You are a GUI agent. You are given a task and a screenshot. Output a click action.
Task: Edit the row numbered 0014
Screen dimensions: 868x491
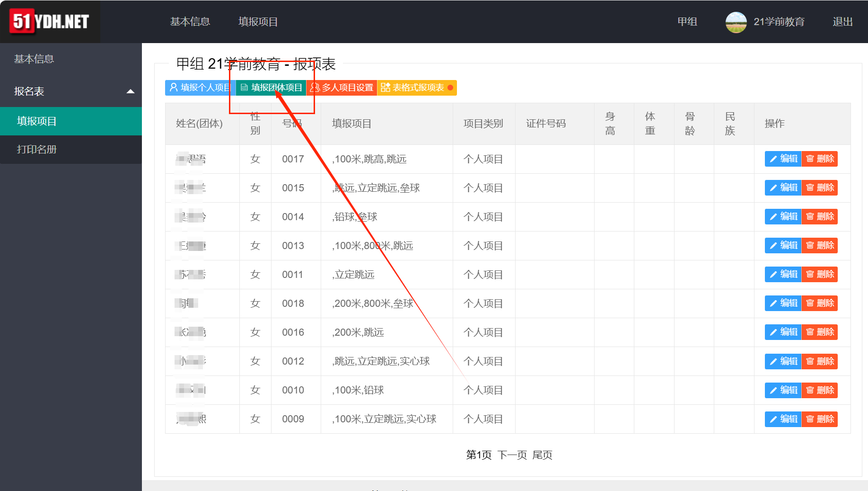coord(783,216)
